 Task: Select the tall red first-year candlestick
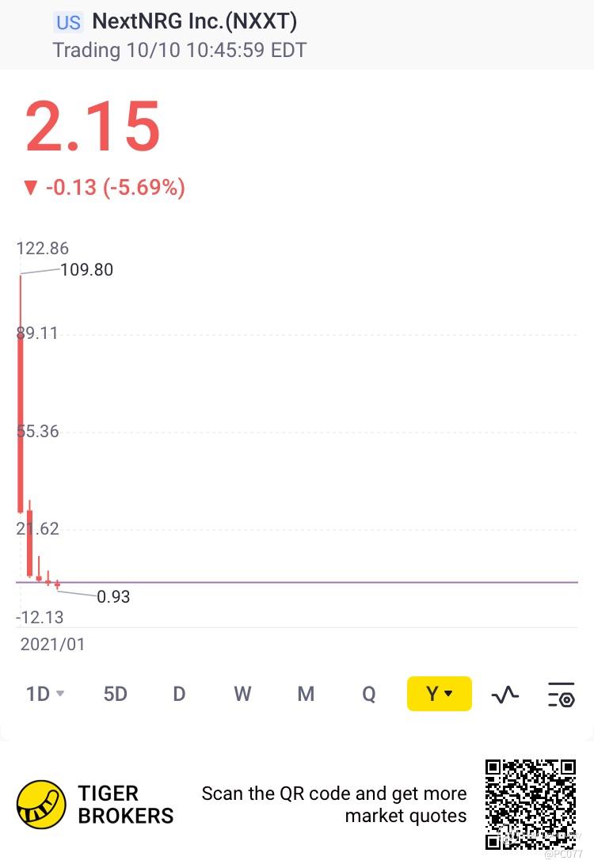tap(21, 394)
